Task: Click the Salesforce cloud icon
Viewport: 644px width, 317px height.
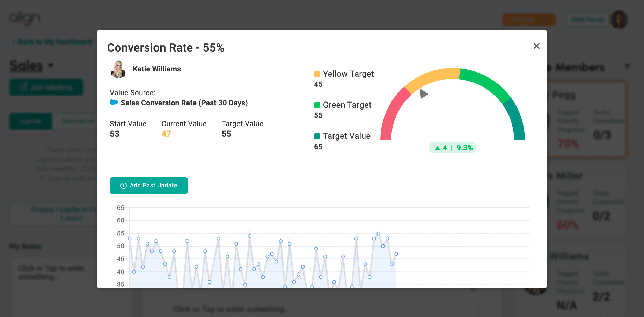Action: coord(114,103)
